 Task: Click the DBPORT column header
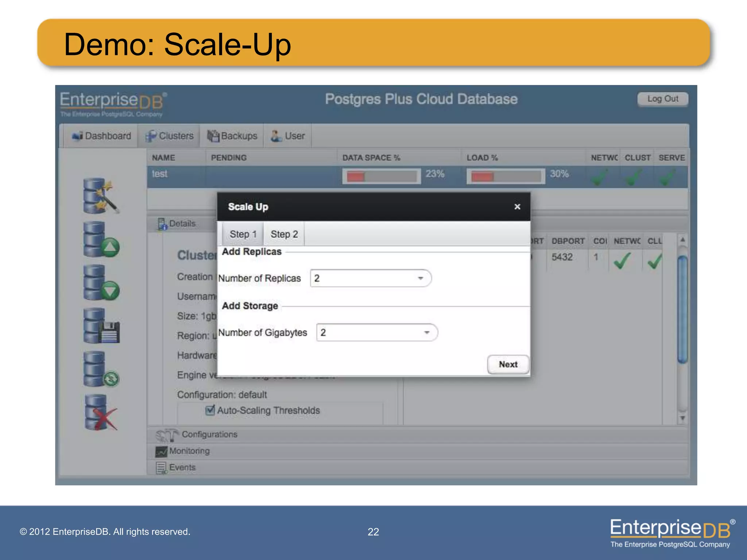[x=568, y=241]
